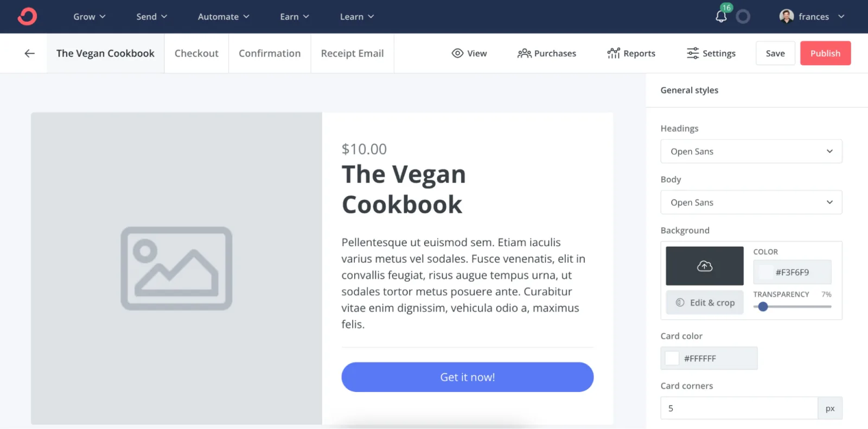The height and width of the screenshot is (429, 868).
Task: Expand the Body font dropdown
Action: click(x=751, y=203)
